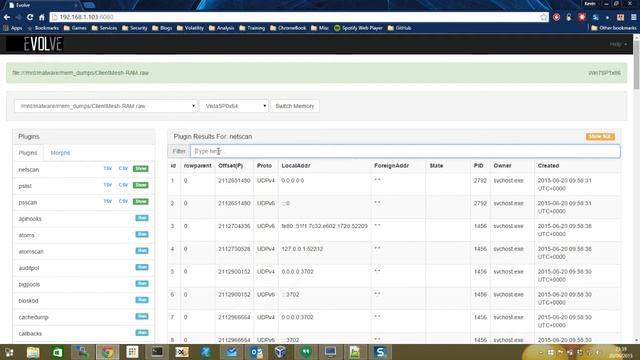
Task: Click the Switch Memory button
Action: coord(295,106)
